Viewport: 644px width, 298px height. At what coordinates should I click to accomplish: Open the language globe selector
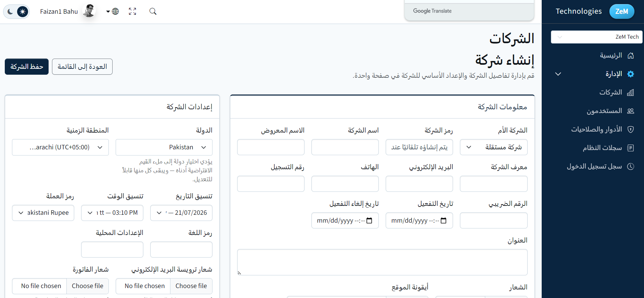point(113,12)
